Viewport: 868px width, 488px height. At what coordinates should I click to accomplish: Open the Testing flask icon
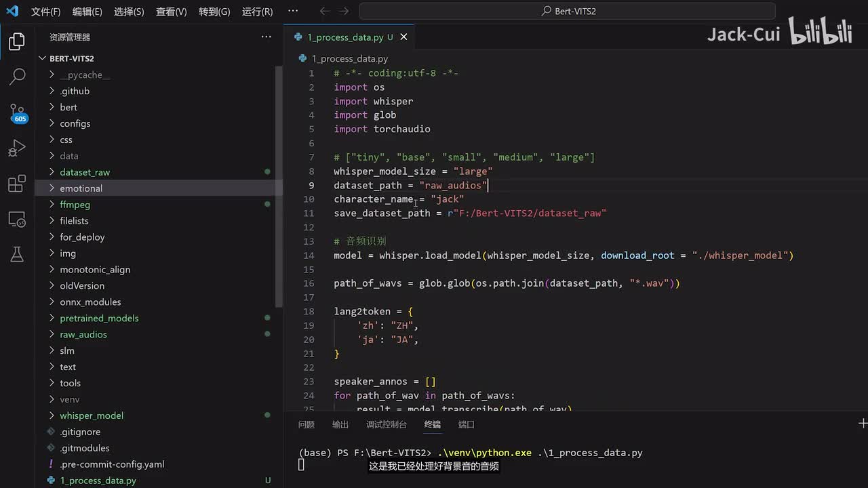[x=17, y=254]
